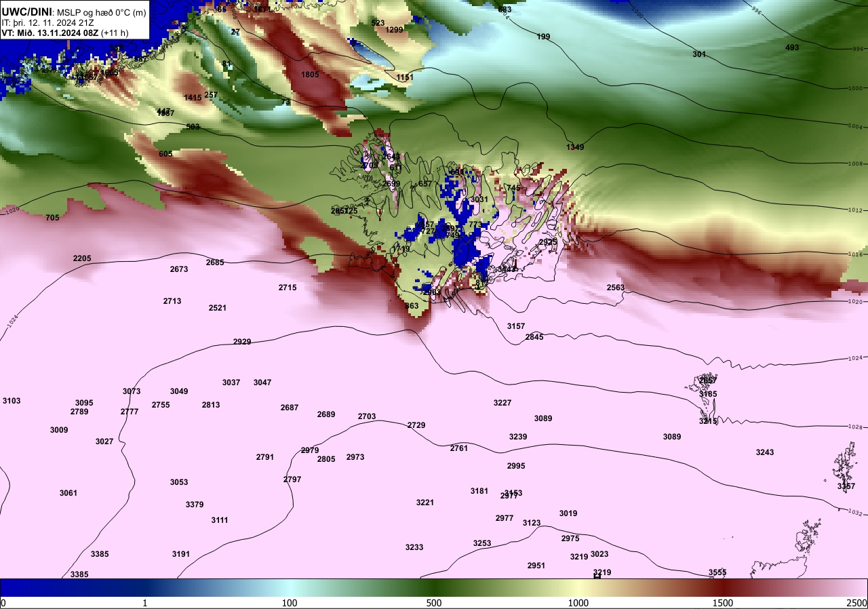The height and width of the screenshot is (609, 868).
Task: Click the 1012 isobar label
Action: click(x=855, y=210)
